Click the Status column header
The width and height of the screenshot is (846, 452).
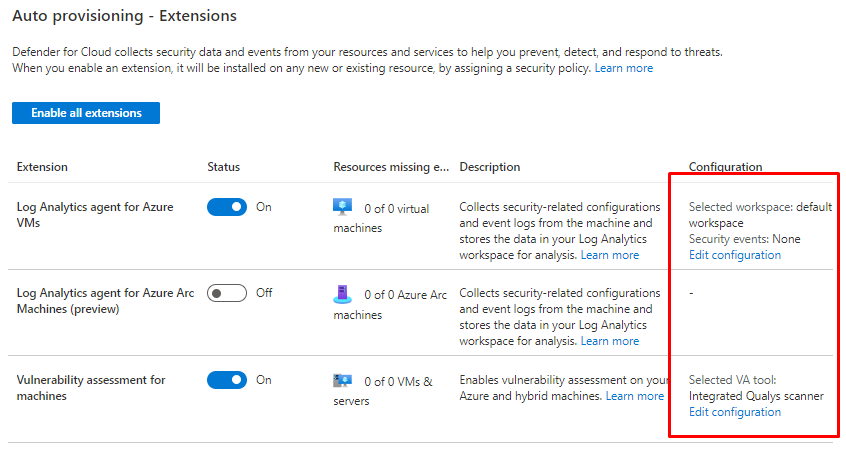[223, 167]
